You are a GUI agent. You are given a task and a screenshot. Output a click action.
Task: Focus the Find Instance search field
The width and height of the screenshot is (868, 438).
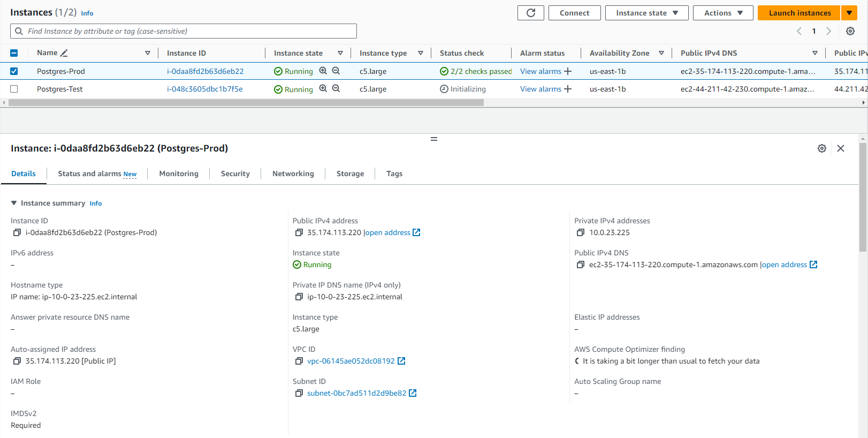[x=184, y=31]
